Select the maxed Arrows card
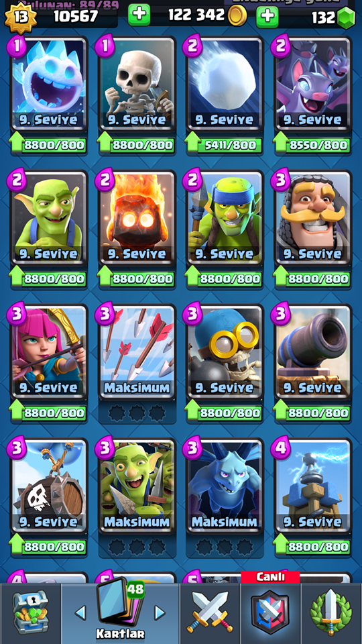The image size is (362, 644). pos(137,352)
